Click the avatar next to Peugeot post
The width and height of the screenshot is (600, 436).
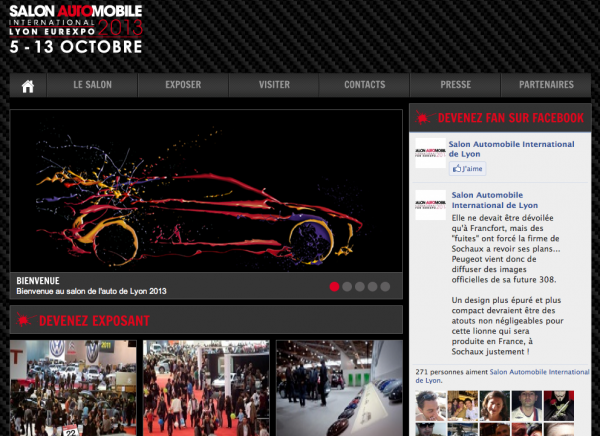pyautogui.click(x=430, y=204)
